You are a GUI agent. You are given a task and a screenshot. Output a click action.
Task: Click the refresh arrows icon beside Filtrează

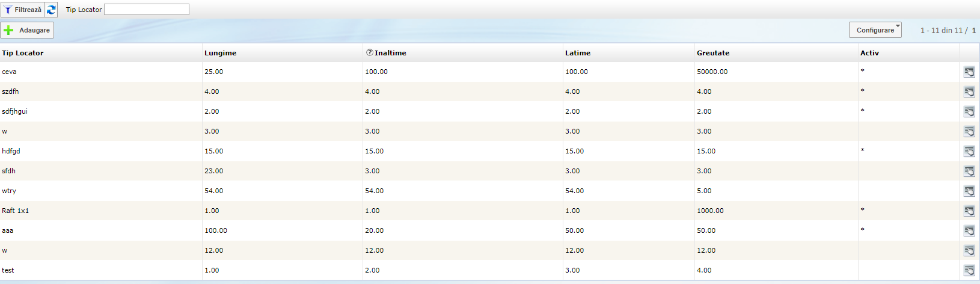pyautogui.click(x=51, y=10)
